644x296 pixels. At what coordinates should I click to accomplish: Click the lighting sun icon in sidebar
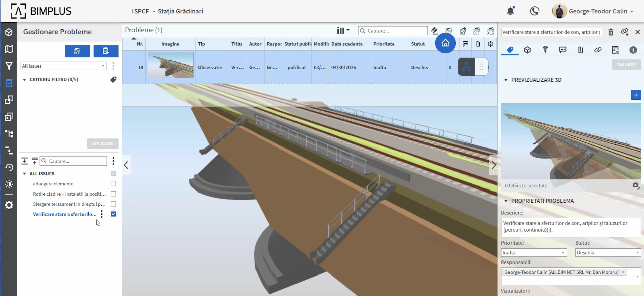tap(9, 184)
